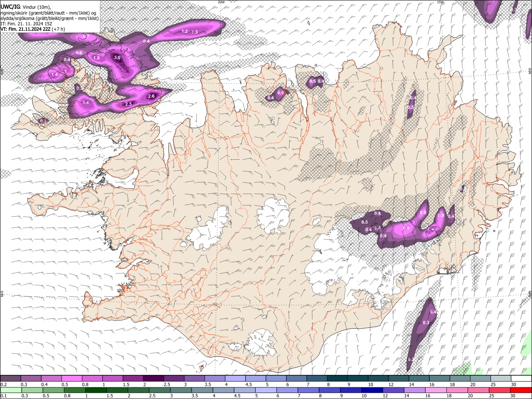Image resolution: width=532 pixels, height=399 pixels.
Task: Click the '3.5' label in the top legend row
Action: coord(208,384)
